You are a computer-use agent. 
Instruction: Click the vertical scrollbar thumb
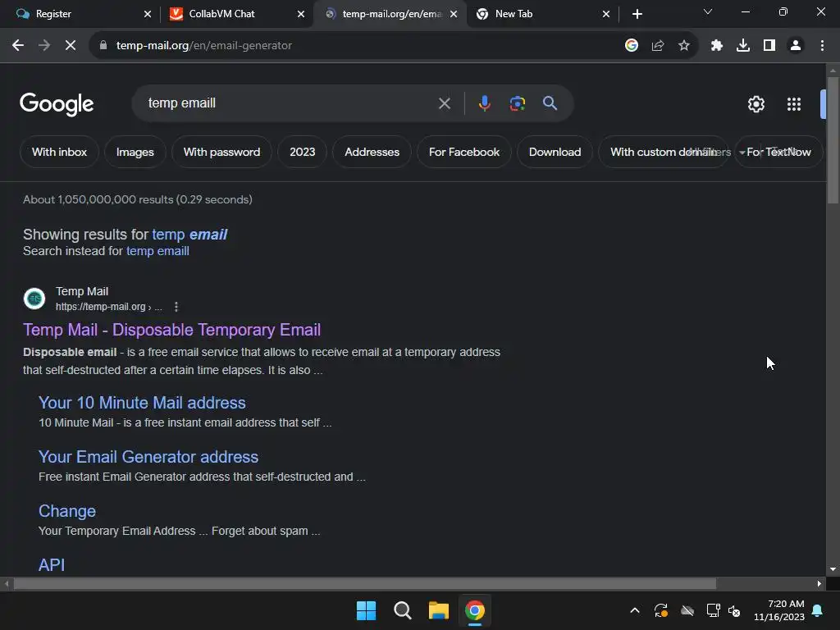[x=833, y=140]
